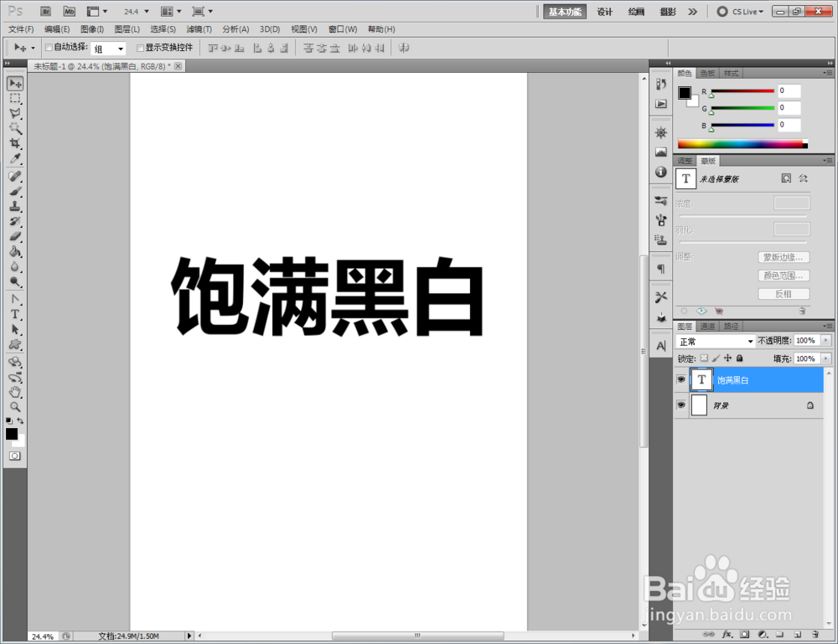Switch to the 通道 tab
The height and width of the screenshot is (644, 838).
point(707,327)
